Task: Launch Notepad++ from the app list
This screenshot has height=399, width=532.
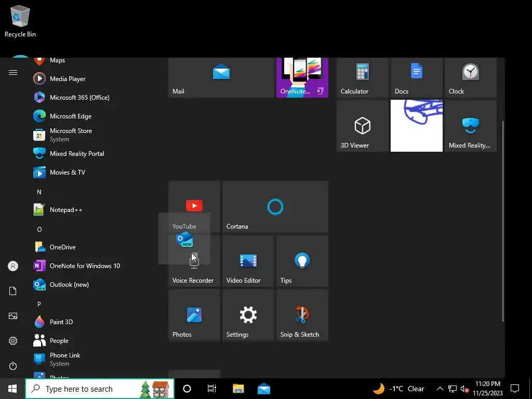Action: click(91, 210)
